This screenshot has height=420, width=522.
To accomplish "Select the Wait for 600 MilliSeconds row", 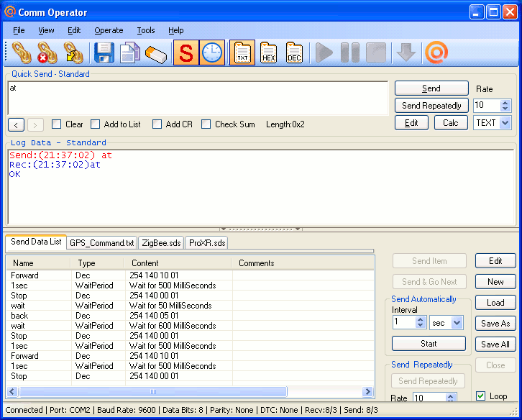I will pyautogui.click(x=190, y=325).
